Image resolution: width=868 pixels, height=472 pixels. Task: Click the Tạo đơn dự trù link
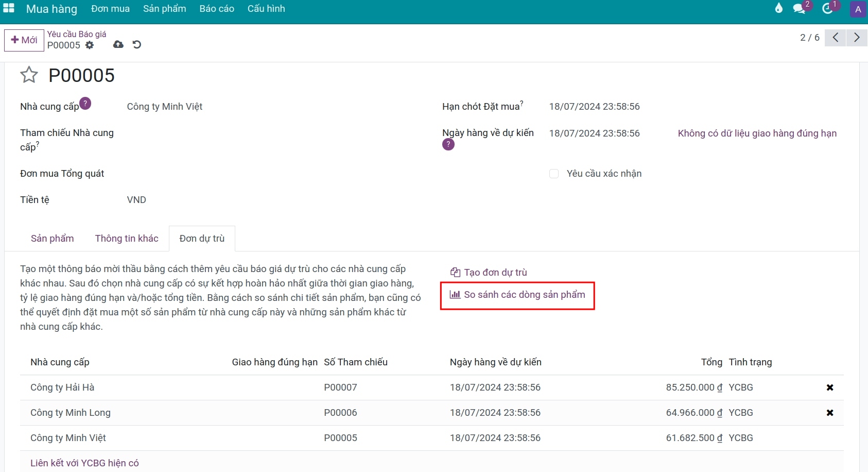click(489, 273)
